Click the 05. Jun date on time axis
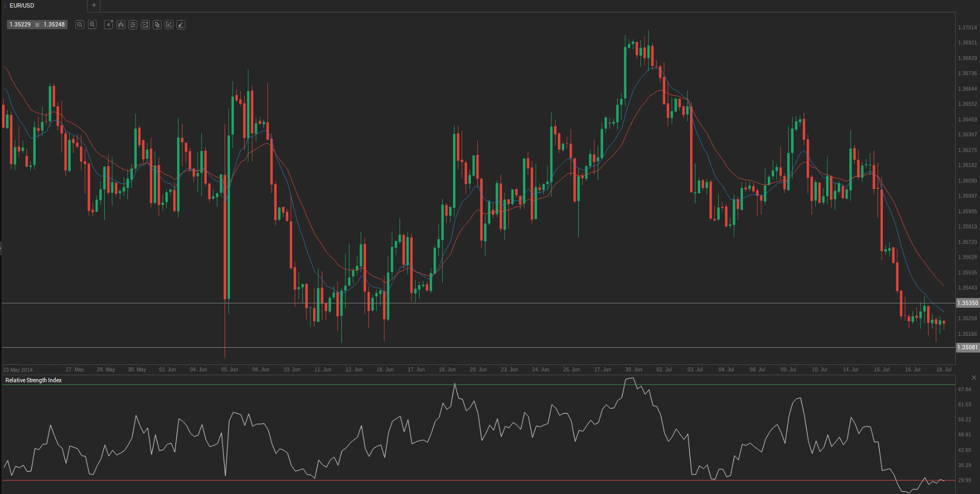The image size is (980, 494). point(229,370)
